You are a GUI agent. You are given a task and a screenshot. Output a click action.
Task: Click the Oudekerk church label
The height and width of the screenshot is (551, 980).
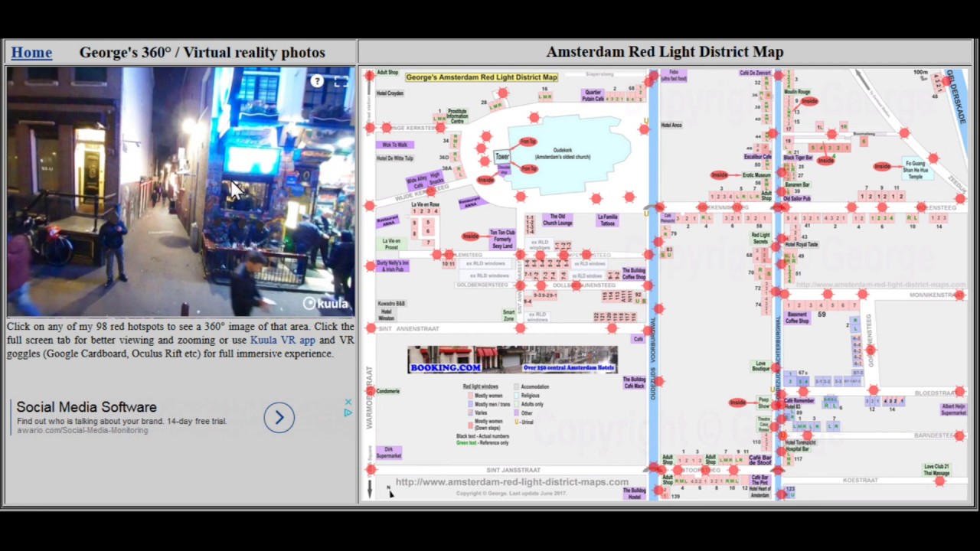click(x=563, y=154)
